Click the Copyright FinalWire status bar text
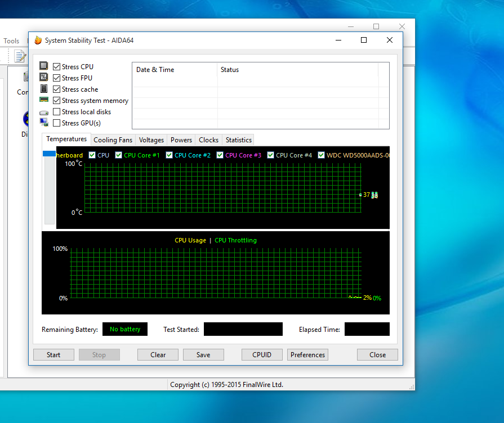504x423 pixels. pyautogui.click(x=226, y=385)
